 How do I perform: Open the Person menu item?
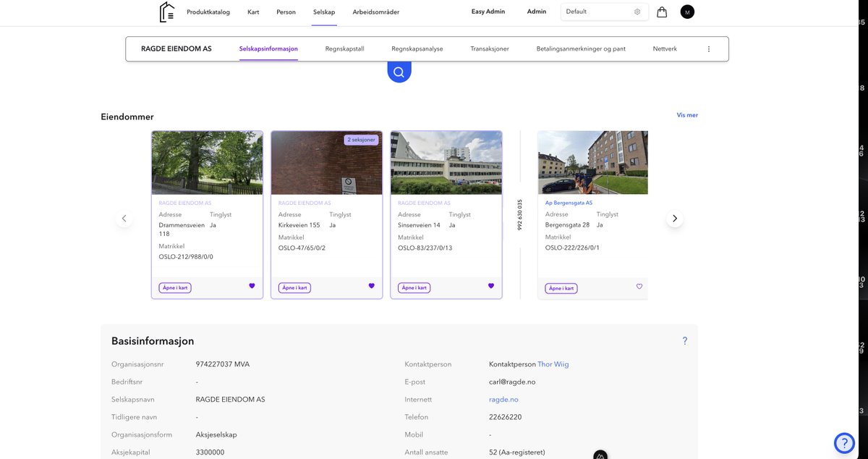(286, 12)
